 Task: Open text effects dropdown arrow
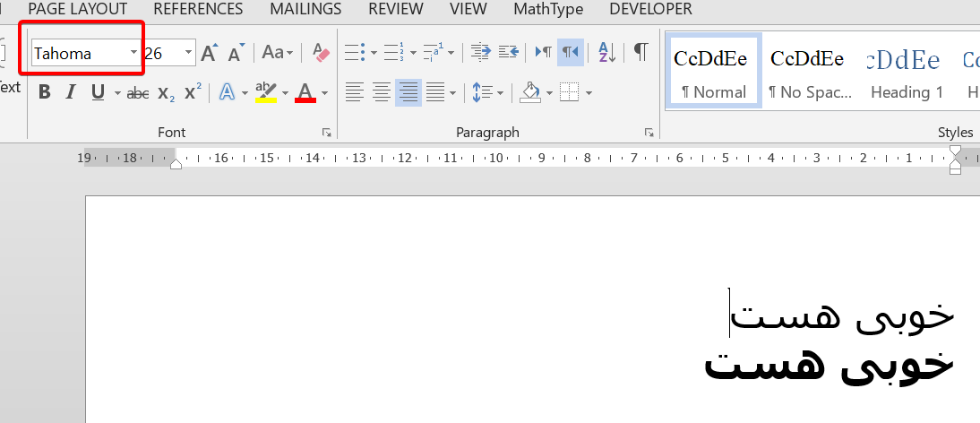tap(245, 93)
